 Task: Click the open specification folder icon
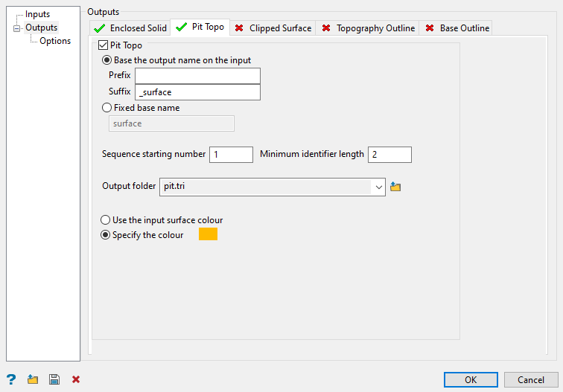point(33,379)
